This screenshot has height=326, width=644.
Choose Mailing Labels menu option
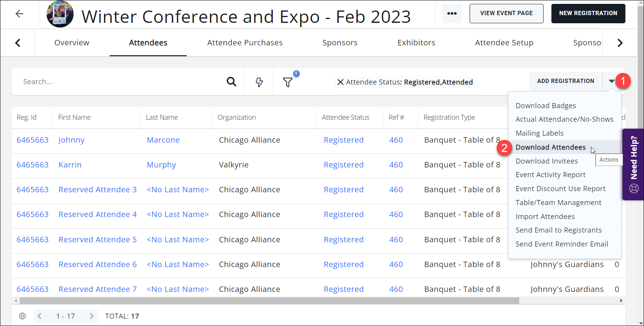point(539,133)
